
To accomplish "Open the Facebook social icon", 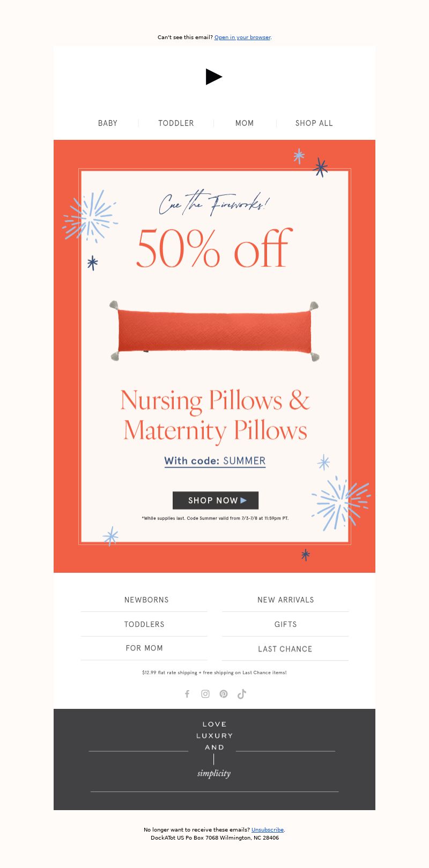I will [x=187, y=694].
